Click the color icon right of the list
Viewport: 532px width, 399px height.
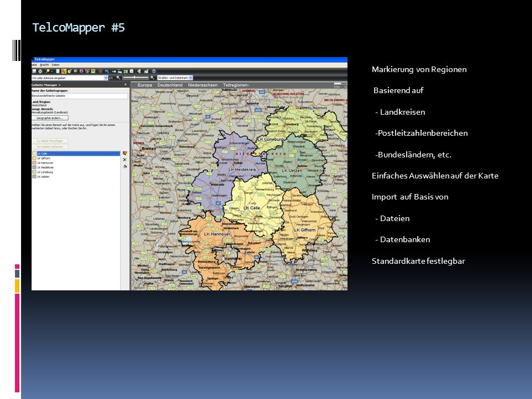125,154
